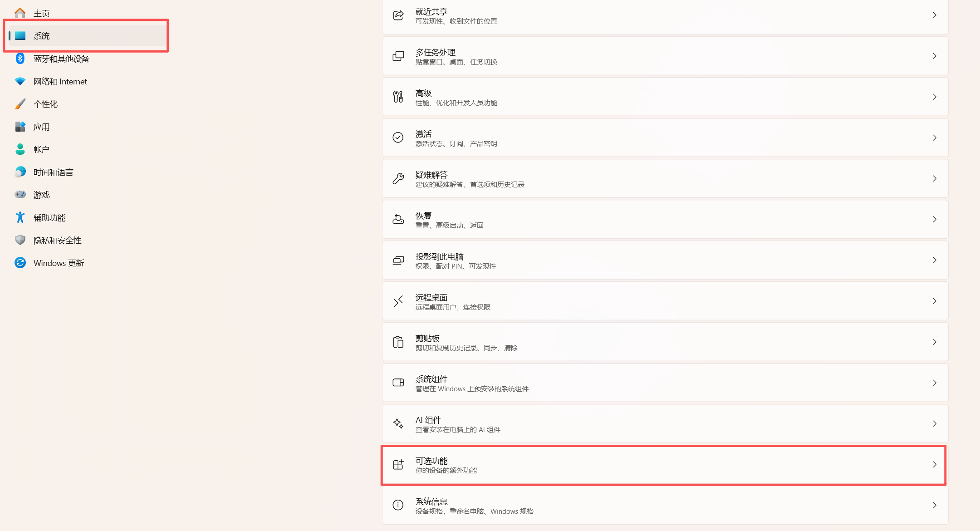Click the Home house icon
Image resolution: width=980 pixels, height=531 pixels.
coord(20,13)
